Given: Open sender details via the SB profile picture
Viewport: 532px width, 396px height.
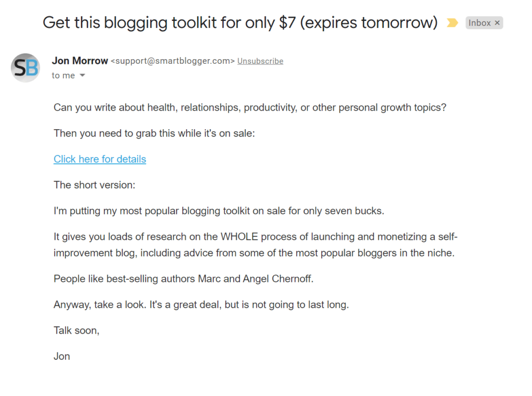Looking at the screenshot, I should tap(24, 67).
